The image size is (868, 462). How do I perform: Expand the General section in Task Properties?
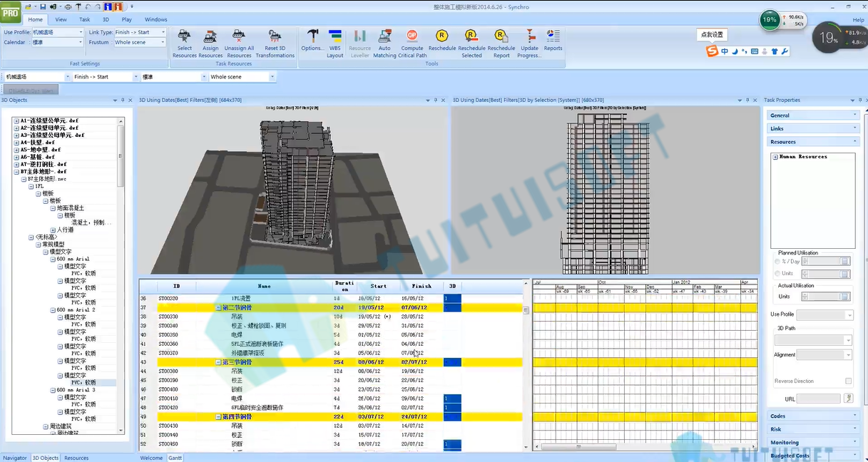pyautogui.click(x=813, y=115)
